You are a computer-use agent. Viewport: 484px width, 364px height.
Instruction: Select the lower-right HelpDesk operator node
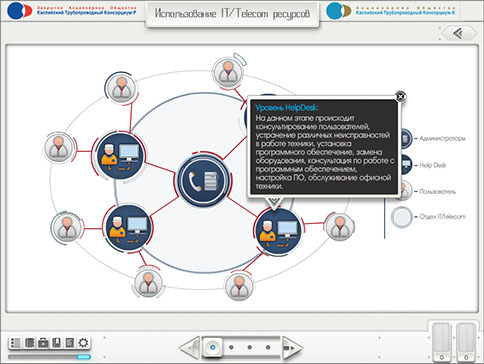point(278,232)
